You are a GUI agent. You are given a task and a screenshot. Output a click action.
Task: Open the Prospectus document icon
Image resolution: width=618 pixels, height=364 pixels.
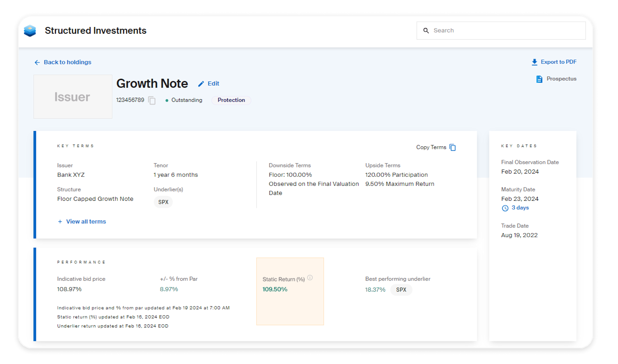(x=539, y=79)
